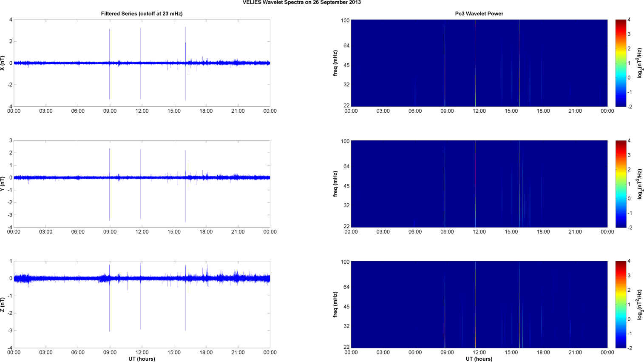
Task: Click the log2(nT²/Hz) label of top colorbar
Action: [x=640, y=63]
